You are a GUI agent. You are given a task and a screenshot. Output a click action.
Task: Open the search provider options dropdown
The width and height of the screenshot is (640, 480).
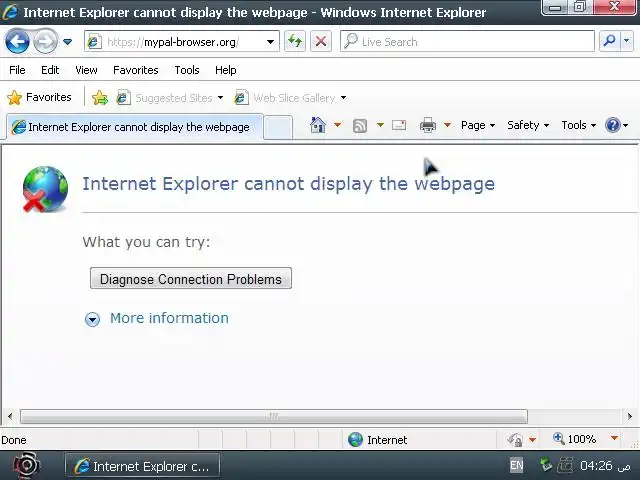tap(627, 41)
